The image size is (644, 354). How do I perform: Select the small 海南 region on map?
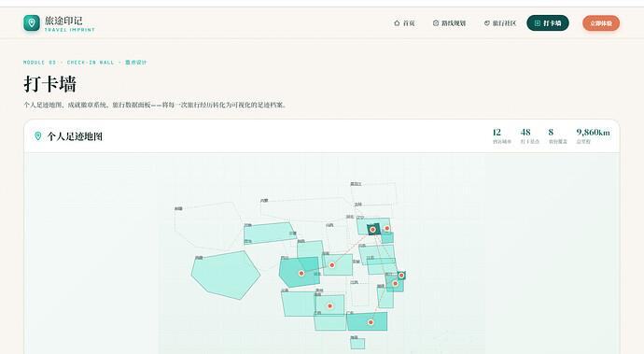coord(357,344)
